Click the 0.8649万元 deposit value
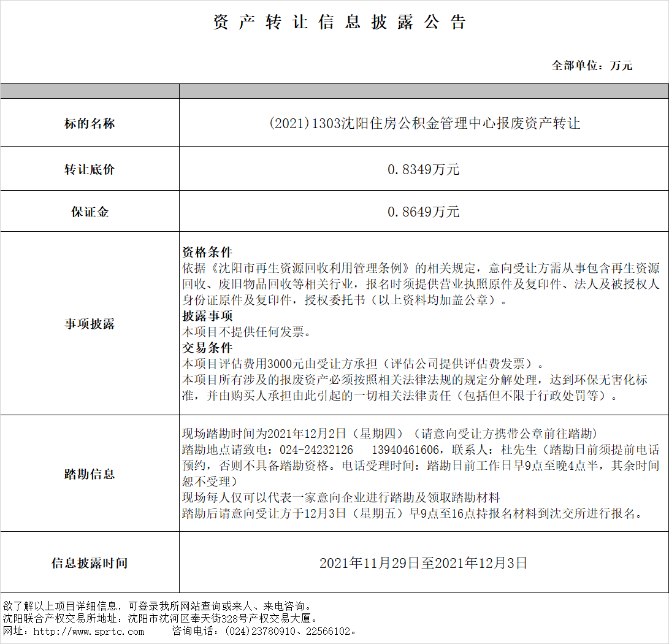Viewport: 669px width, 644px height. (423, 212)
